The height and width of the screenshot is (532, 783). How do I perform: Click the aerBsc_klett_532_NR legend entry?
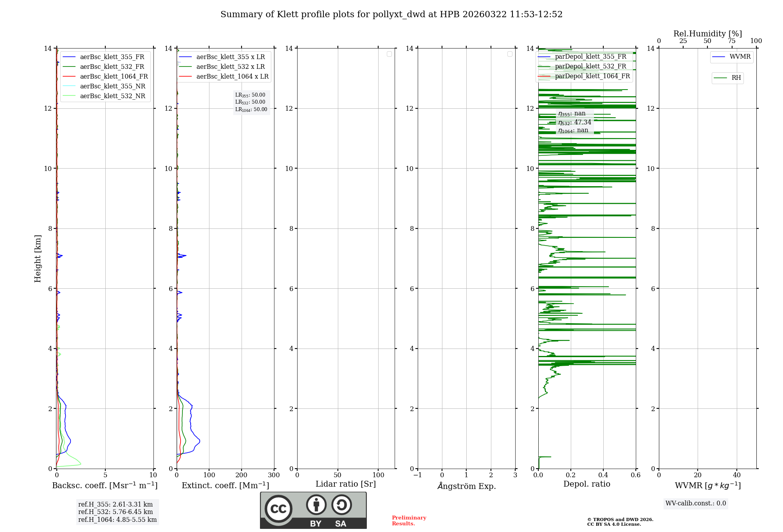click(x=112, y=96)
